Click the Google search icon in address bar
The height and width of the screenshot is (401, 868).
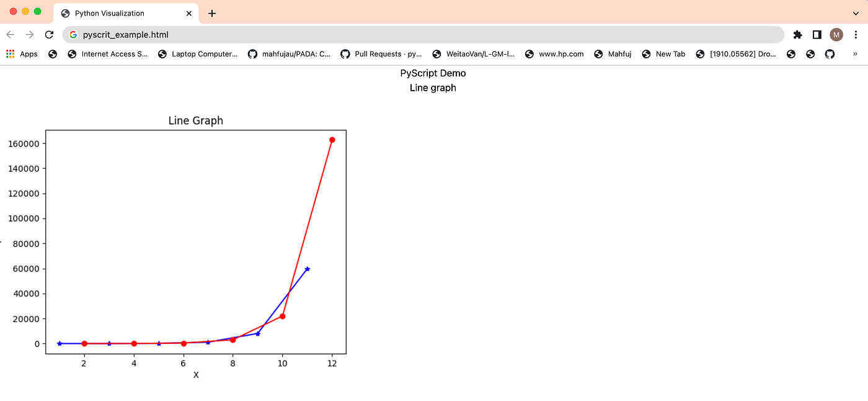tap(73, 35)
